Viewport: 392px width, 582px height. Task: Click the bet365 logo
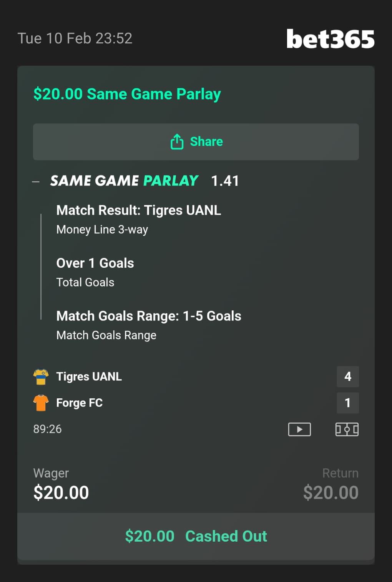[330, 39]
